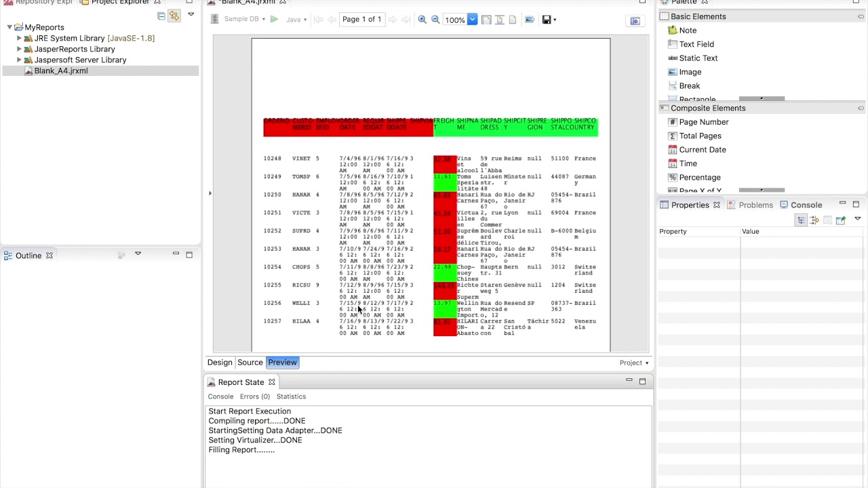868x488 pixels.
Task: Open the Statistics tab in Report State
Action: (291, 396)
